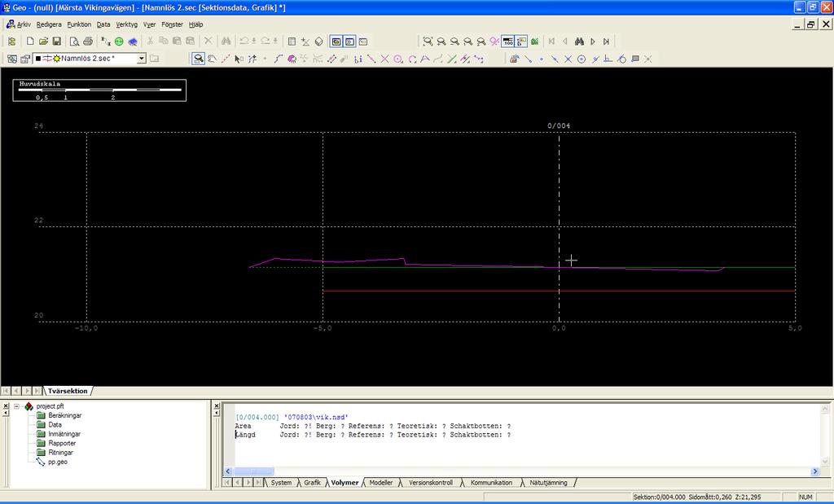
Task: Open the Verktyg menu
Action: pos(126,24)
